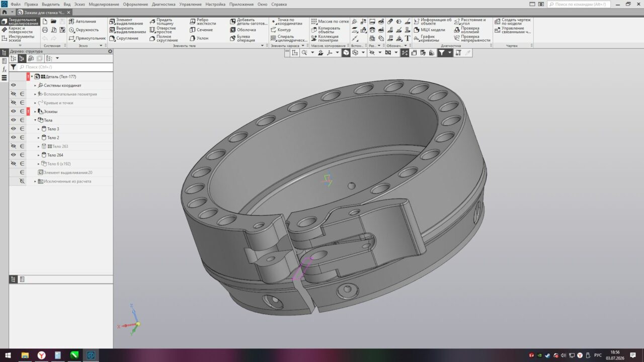Open МЦХ модели mass properties
This screenshot has width=644, height=362.
429,30
